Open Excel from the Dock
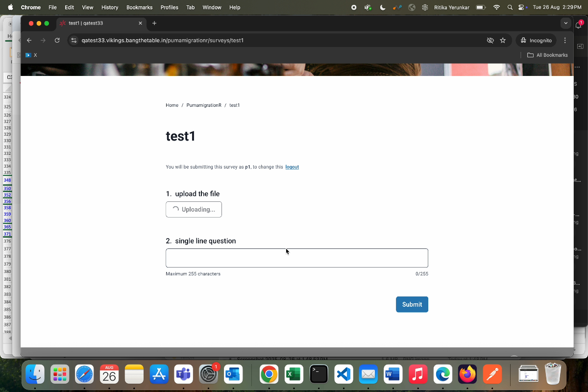 point(294,375)
